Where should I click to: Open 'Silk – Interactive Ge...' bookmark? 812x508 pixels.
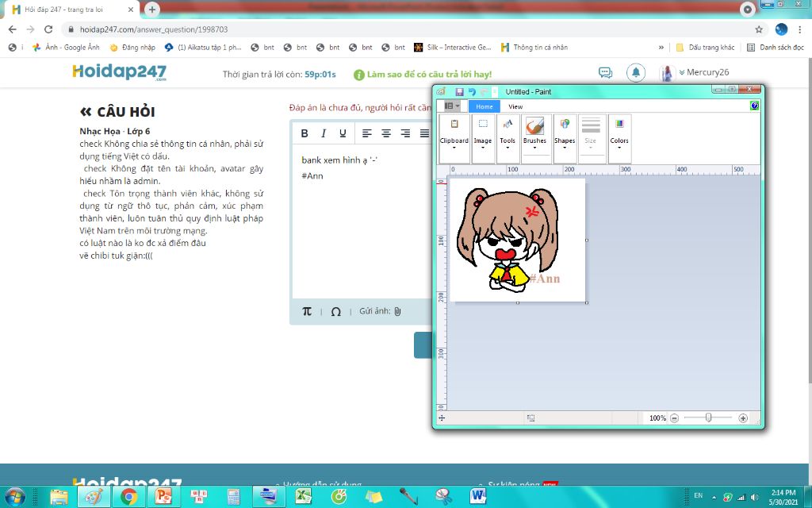453,47
